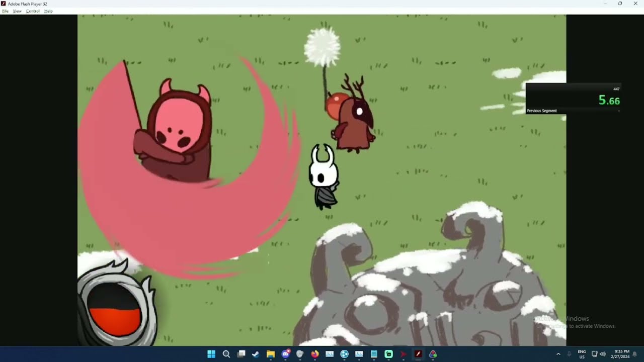Open the grey shield app on the taskbar
The width and height of the screenshot is (644, 362).
(x=300, y=354)
